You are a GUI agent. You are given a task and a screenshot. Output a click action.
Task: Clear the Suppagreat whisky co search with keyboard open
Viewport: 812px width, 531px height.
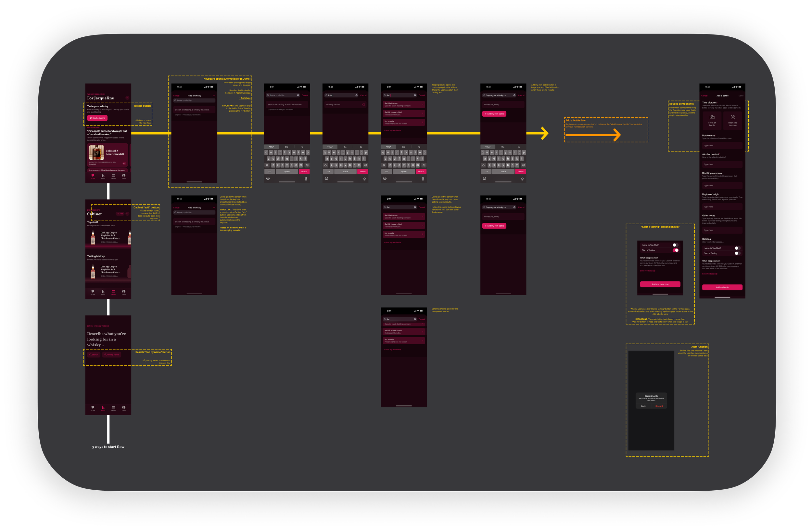click(x=514, y=95)
